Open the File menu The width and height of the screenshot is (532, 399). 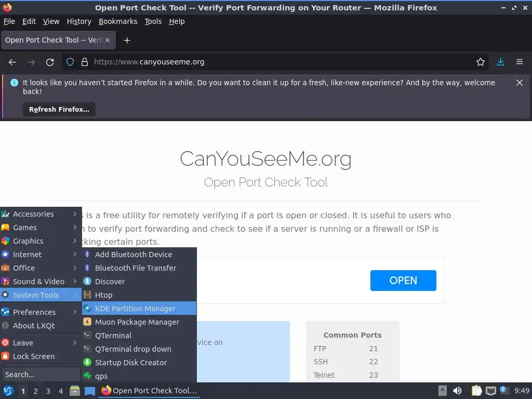click(9, 21)
